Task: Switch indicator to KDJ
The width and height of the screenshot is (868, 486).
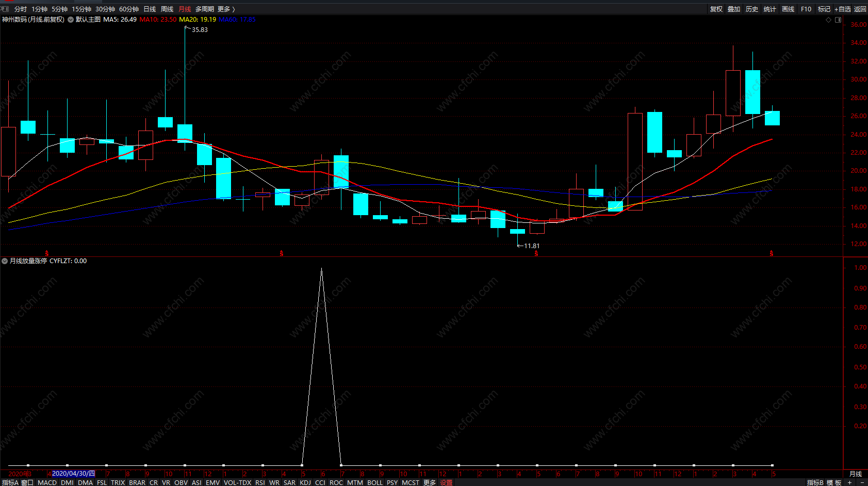Action: pos(305,482)
